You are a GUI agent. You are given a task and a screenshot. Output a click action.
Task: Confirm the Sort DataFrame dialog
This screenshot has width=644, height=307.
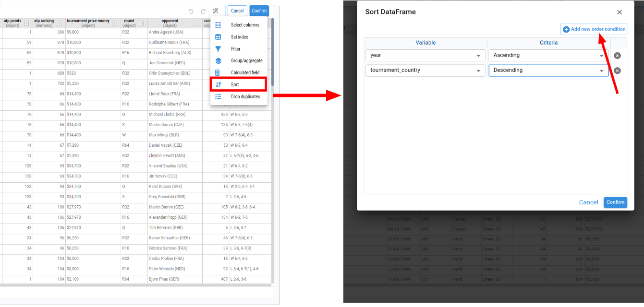pyautogui.click(x=615, y=202)
